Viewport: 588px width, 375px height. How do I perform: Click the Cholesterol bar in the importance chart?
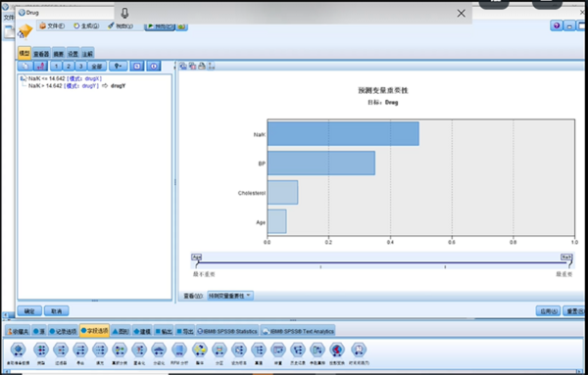pos(283,192)
